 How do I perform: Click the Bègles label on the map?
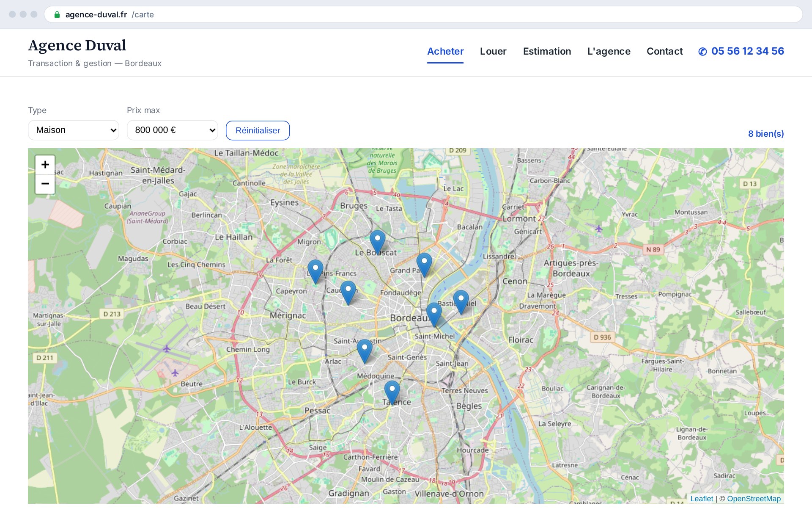point(469,406)
